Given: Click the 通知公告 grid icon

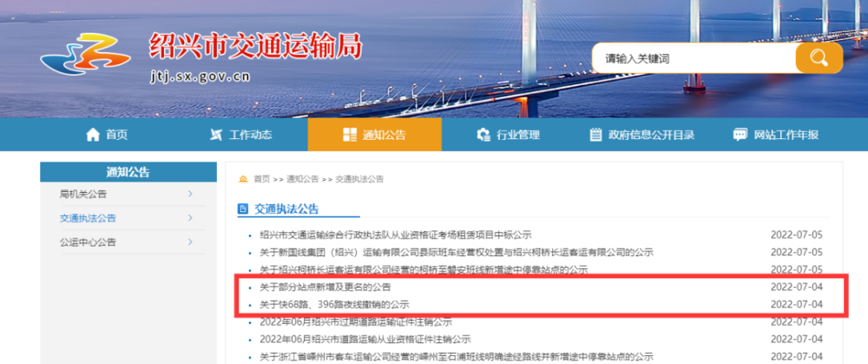Looking at the screenshot, I should click(x=349, y=135).
